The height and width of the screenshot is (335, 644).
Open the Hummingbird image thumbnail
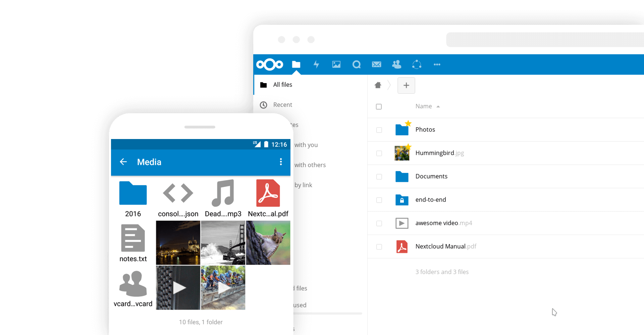click(x=402, y=153)
